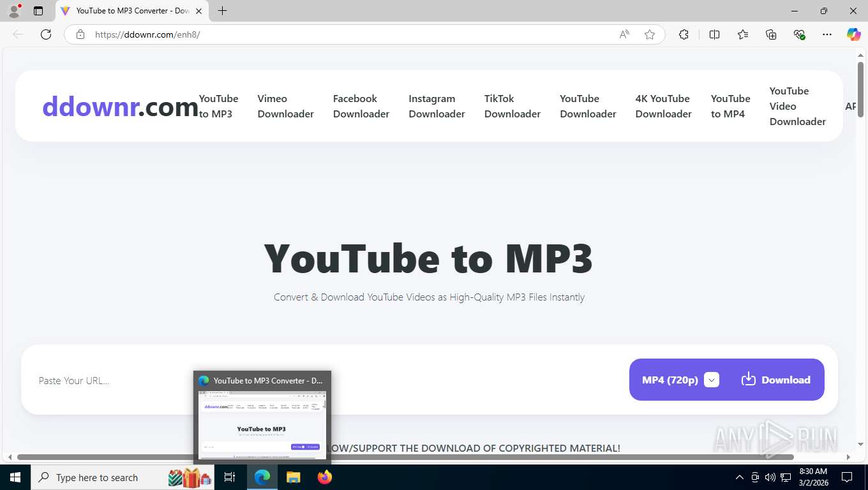Open the clock showing 8:30 AM
868x490 pixels.
813,477
